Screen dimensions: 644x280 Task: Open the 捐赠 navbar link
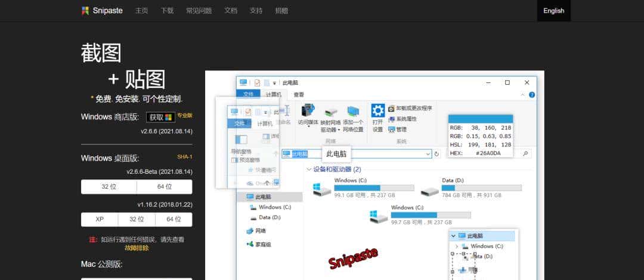click(281, 11)
